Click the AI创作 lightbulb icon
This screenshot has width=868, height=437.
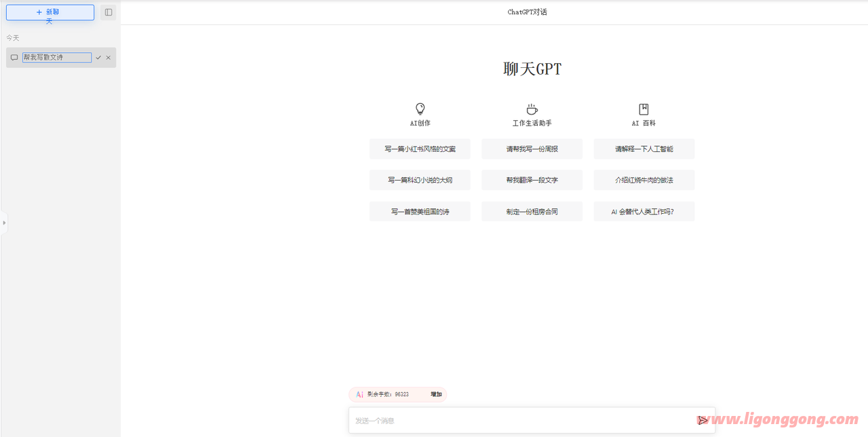[x=420, y=109]
